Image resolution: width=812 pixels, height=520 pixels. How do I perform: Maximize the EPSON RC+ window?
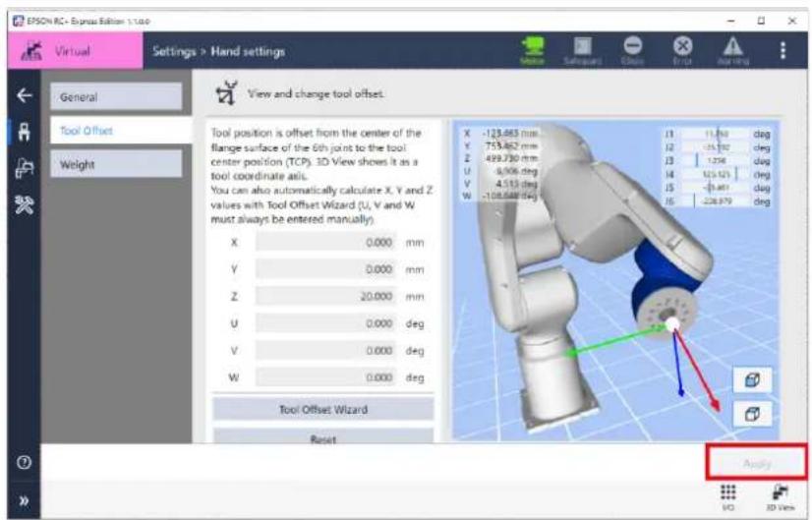click(761, 21)
